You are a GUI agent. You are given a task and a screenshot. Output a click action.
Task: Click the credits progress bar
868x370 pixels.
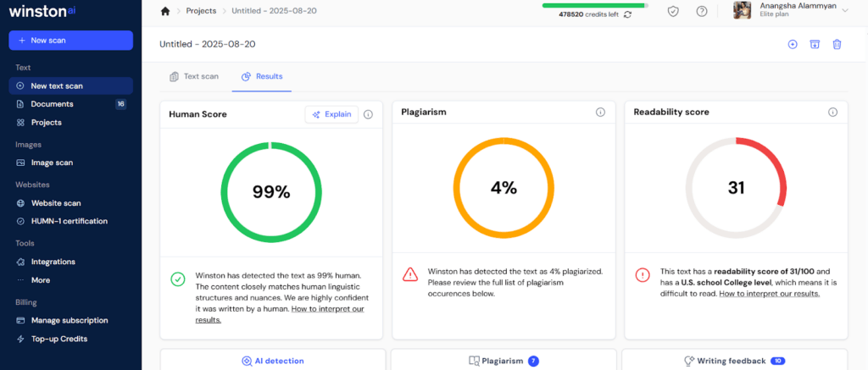tap(594, 5)
